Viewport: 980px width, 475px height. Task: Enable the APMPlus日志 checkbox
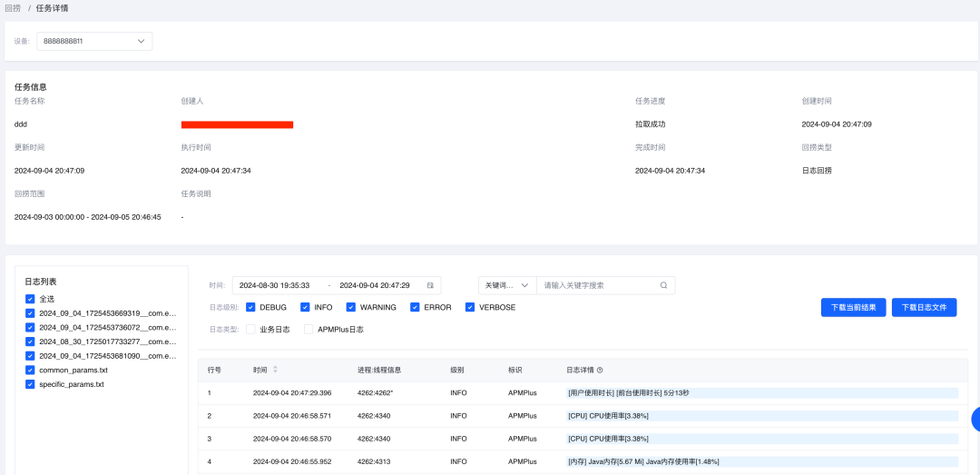[x=309, y=330]
